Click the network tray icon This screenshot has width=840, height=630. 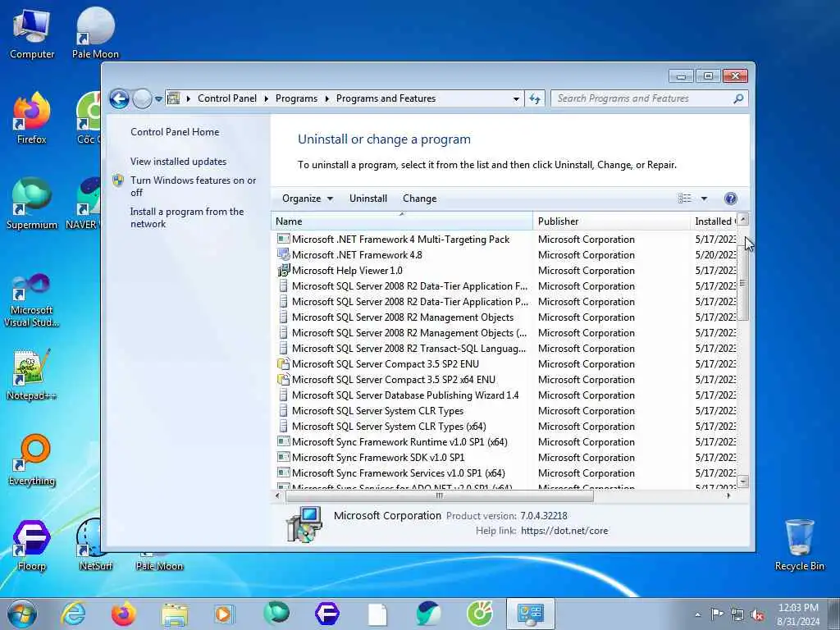[x=737, y=614]
